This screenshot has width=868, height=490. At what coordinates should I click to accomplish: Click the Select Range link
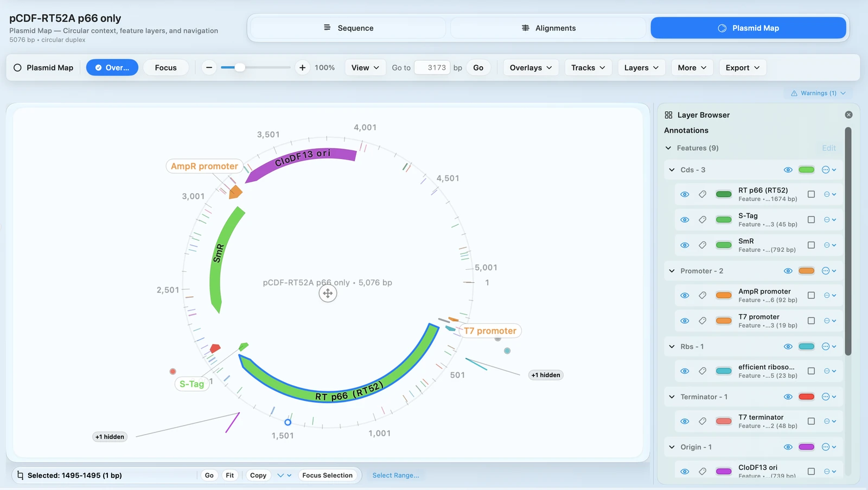pyautogui.click(x=395, y=475)
